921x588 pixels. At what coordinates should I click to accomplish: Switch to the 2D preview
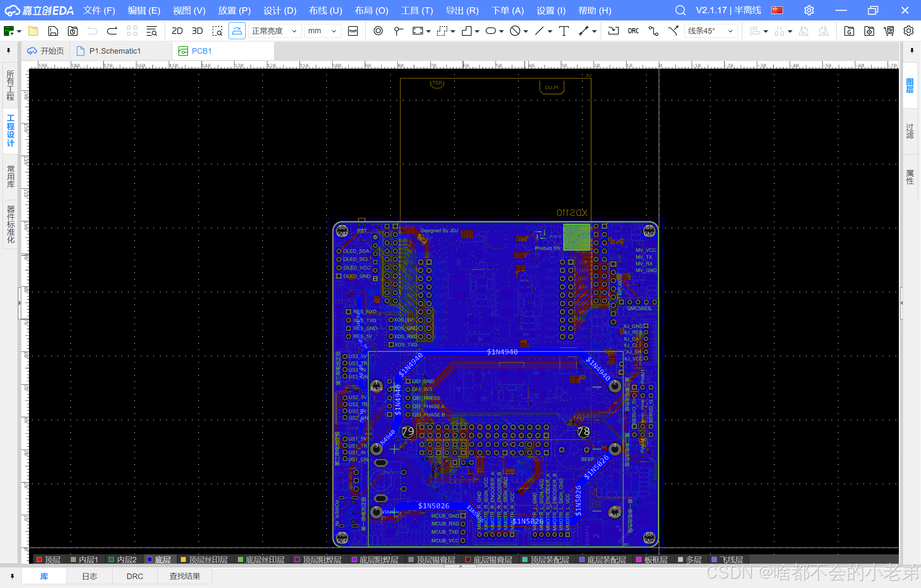[x=177, y=31]
